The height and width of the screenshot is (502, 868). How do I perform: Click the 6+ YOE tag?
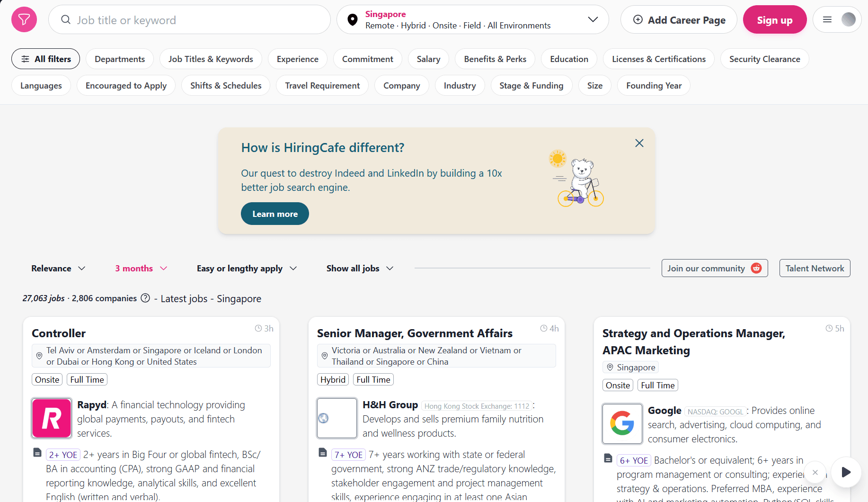tap(634, 460)
